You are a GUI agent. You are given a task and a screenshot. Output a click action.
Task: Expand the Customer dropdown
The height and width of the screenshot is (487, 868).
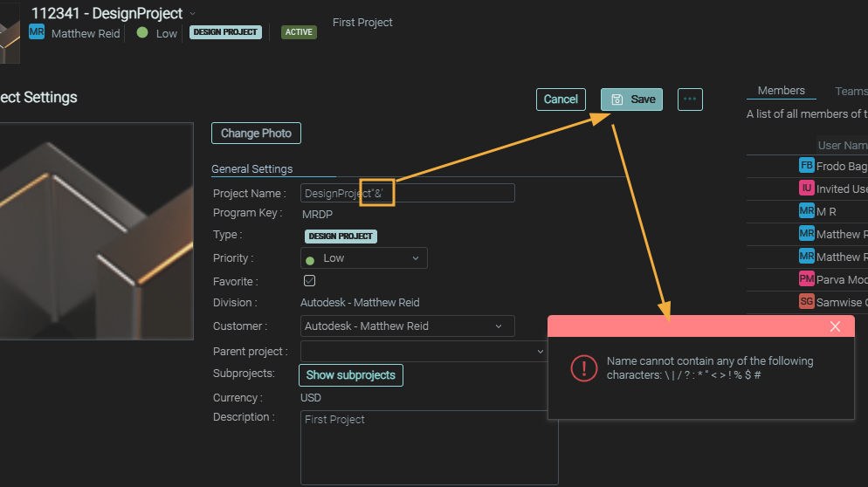tap(407, 326)
